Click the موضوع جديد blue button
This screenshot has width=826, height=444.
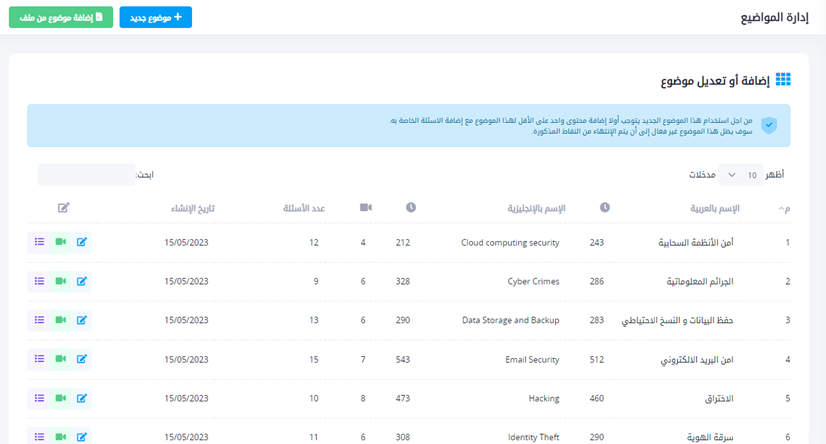[155, 17]
